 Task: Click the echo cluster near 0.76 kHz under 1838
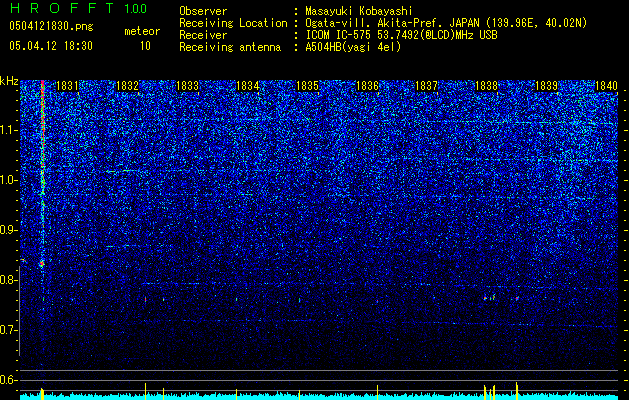point(489,298)
